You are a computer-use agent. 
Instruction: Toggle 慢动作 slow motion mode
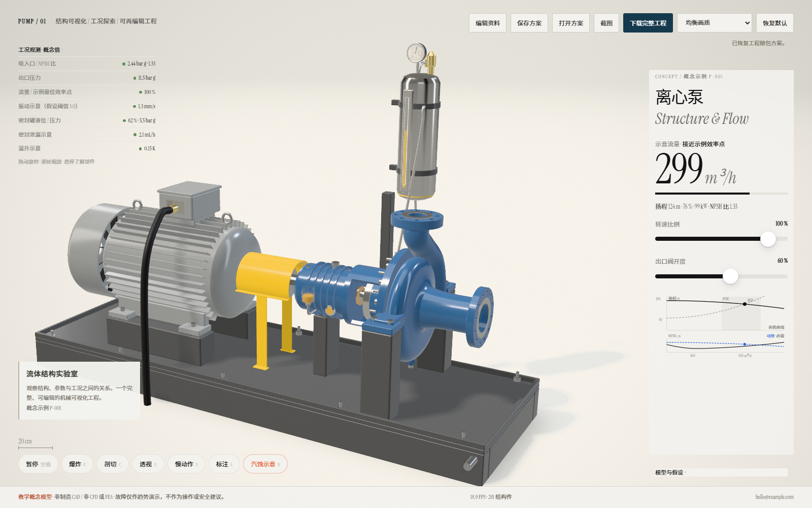(186, 464)
